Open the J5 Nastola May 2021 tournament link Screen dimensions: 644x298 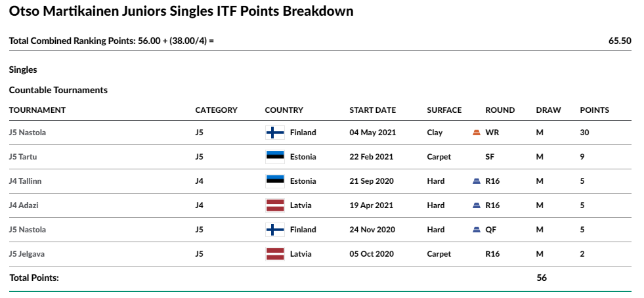pos(28,133)
